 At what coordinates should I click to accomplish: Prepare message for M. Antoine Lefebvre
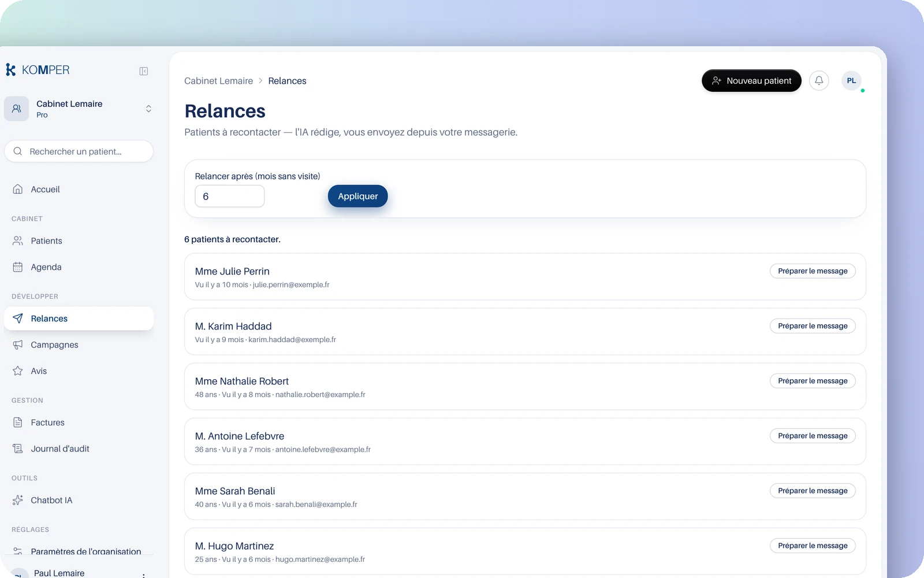tap(813, 436)
